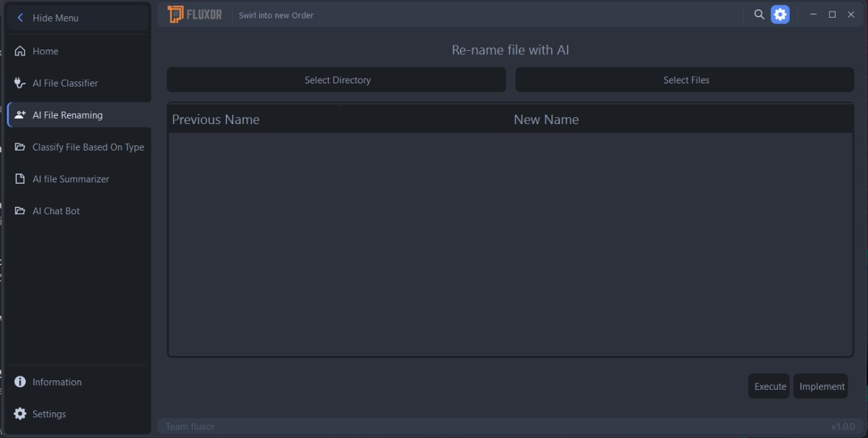Open the Select Directory picker
The height and width of the screenshot is (438, 868).
point(336,79)
